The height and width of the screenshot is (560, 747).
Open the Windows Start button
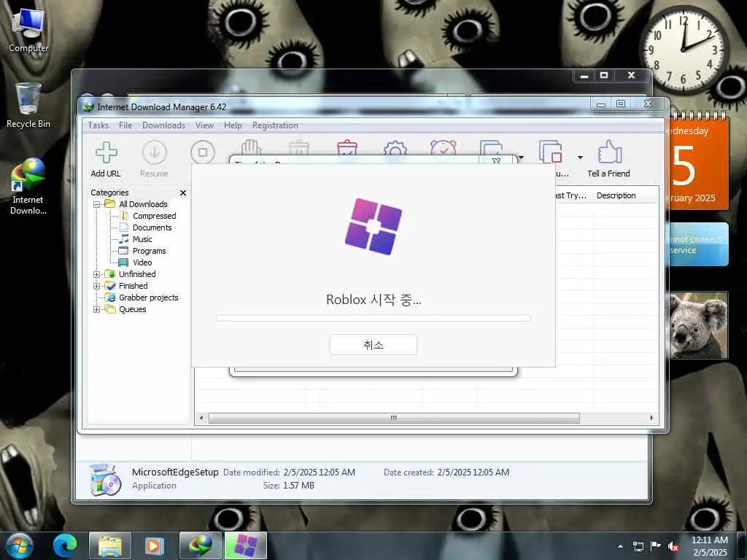coord(20,545)
